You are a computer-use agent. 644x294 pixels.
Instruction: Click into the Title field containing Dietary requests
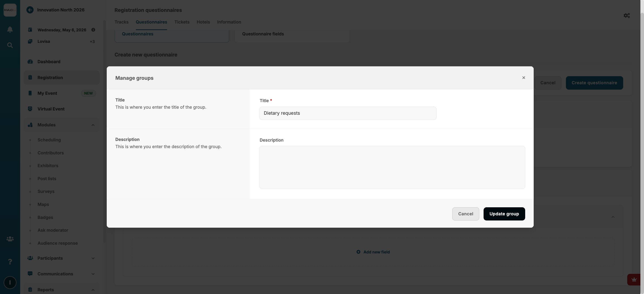coord(348,113)
